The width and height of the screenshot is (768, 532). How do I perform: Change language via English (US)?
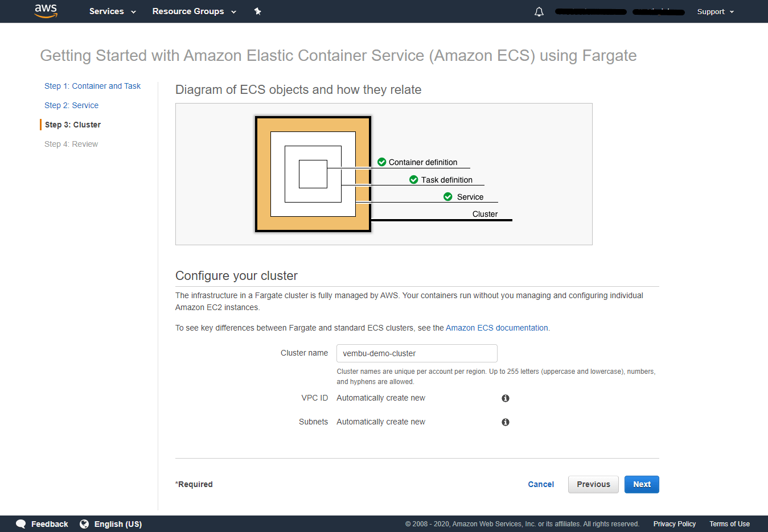coord(118,524)
